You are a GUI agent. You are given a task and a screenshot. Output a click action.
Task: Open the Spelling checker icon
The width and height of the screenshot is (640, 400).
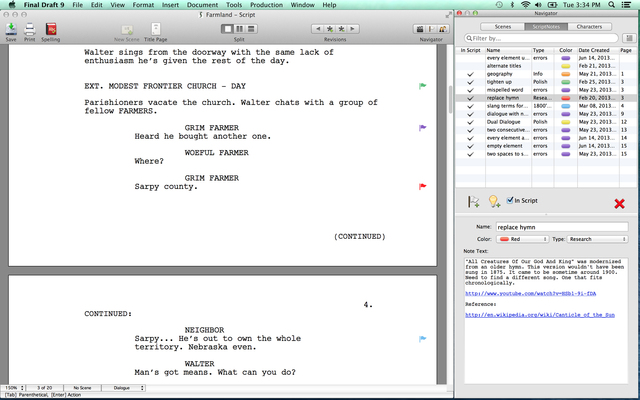[51, 29]
